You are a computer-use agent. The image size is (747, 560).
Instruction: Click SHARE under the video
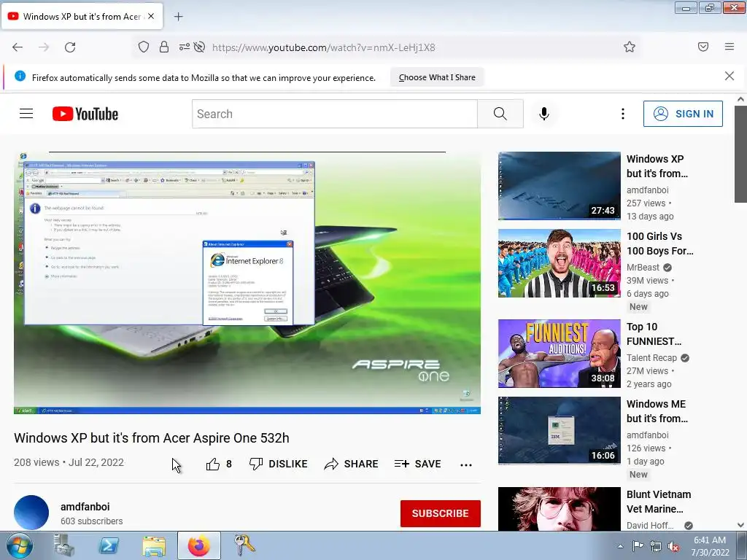(x=351, y=464)
